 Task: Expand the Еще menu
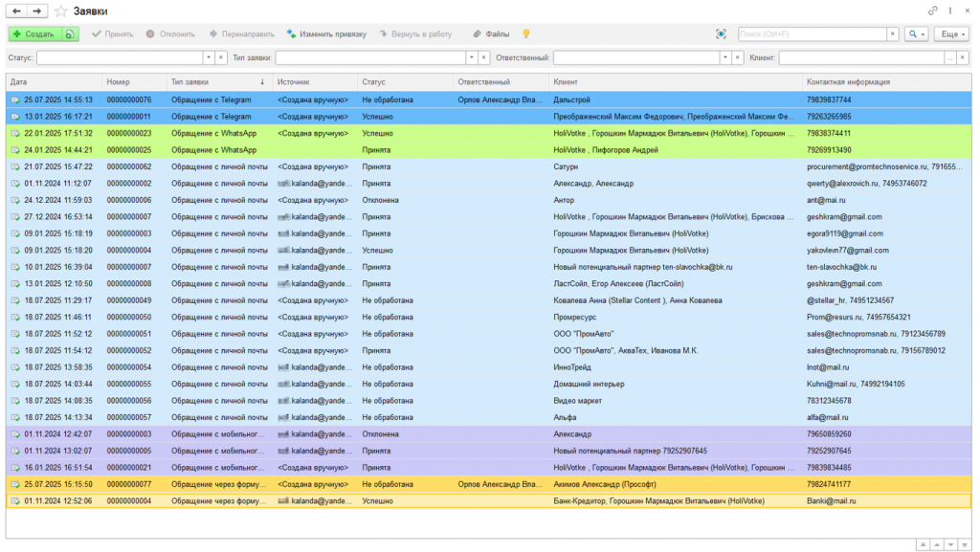pos(951,33)
